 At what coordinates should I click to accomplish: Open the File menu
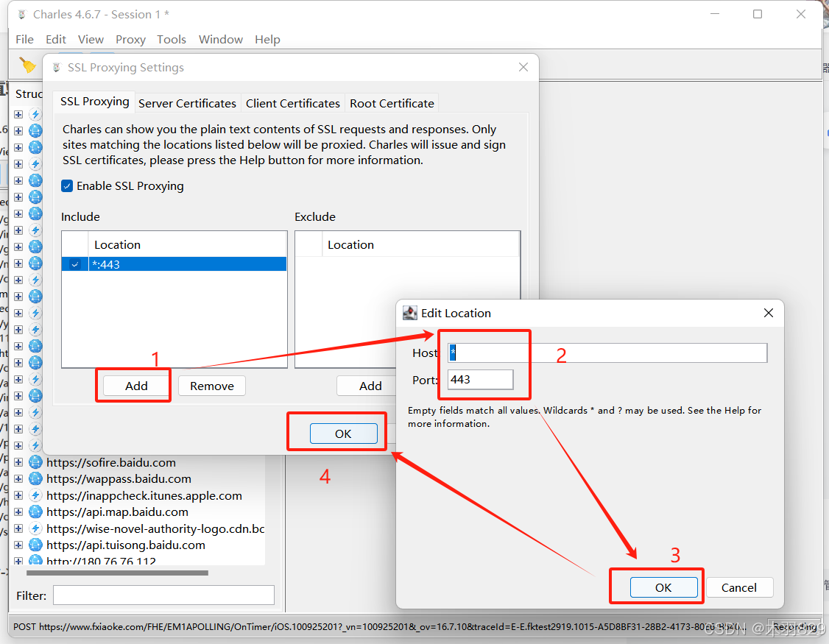coord(24,40)
